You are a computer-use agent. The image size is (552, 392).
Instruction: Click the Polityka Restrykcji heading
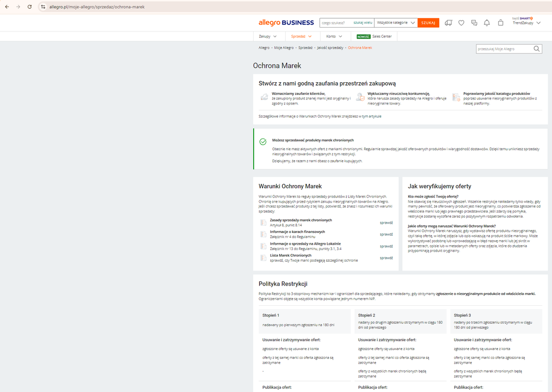pos(283,284)
